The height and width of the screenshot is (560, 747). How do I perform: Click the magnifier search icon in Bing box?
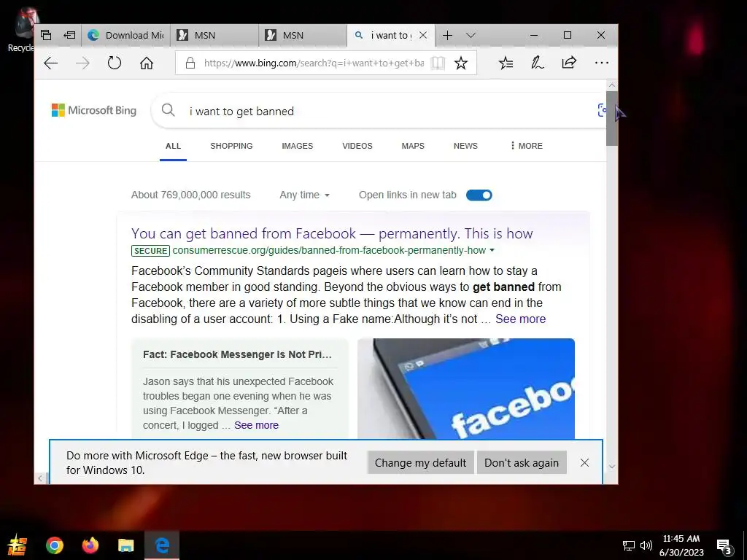(168, 111)
